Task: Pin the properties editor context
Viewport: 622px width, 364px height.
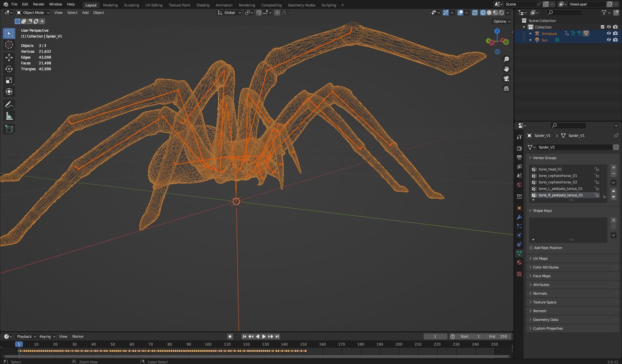Action: [616, 136]
